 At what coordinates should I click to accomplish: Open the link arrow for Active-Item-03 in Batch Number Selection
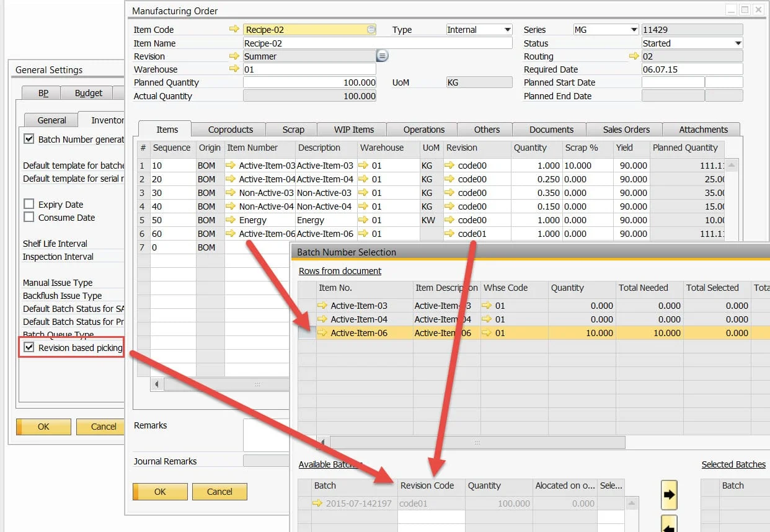click(x=322, y=306)
